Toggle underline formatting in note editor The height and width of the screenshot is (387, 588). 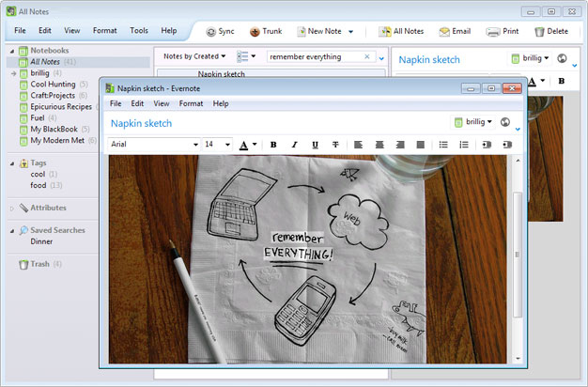(314, 145)
